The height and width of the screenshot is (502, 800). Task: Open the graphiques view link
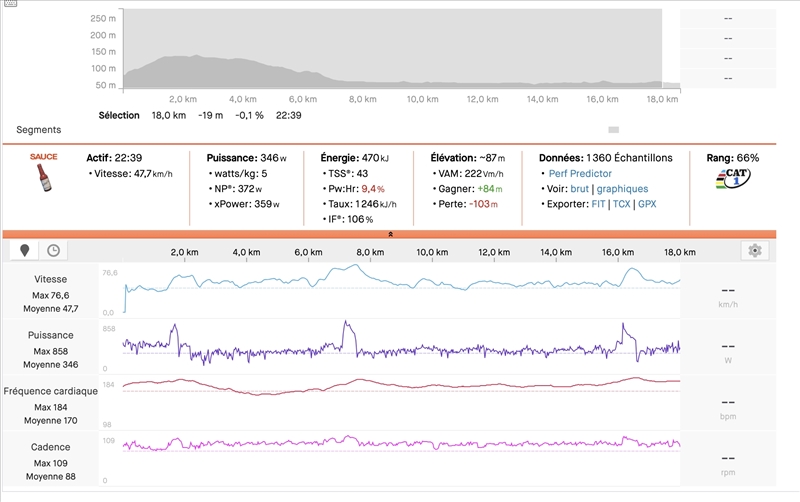tap(622, 188)
